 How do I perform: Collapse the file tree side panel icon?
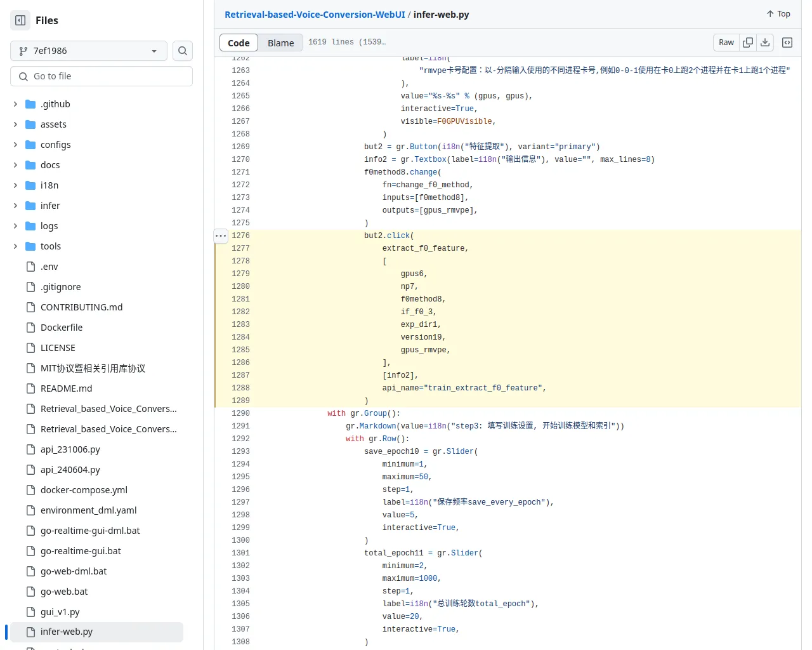[20, 20]
